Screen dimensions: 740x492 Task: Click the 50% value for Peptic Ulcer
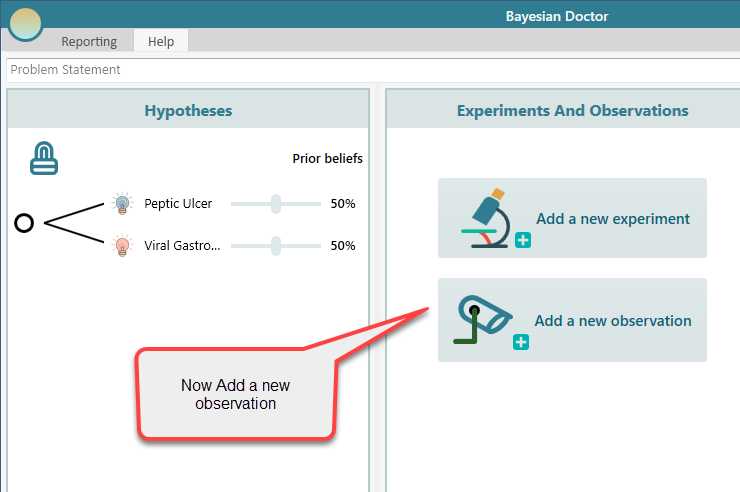coord(343,204)
